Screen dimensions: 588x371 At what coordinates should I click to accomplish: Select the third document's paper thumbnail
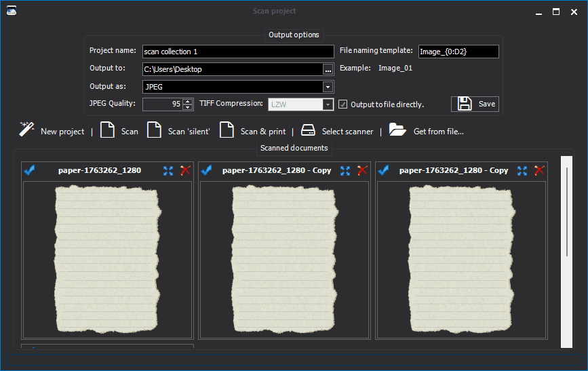461,259
